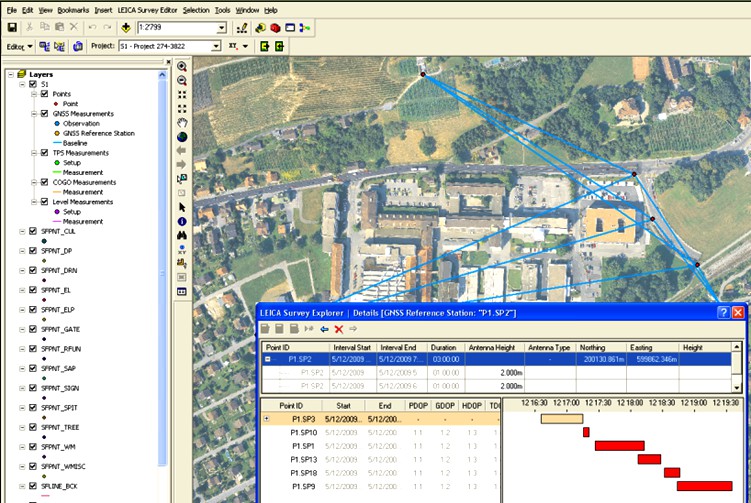Expand the P1.SP3 observation row
Viewport: 751px width, 503px height.
[x=267, y=419]
